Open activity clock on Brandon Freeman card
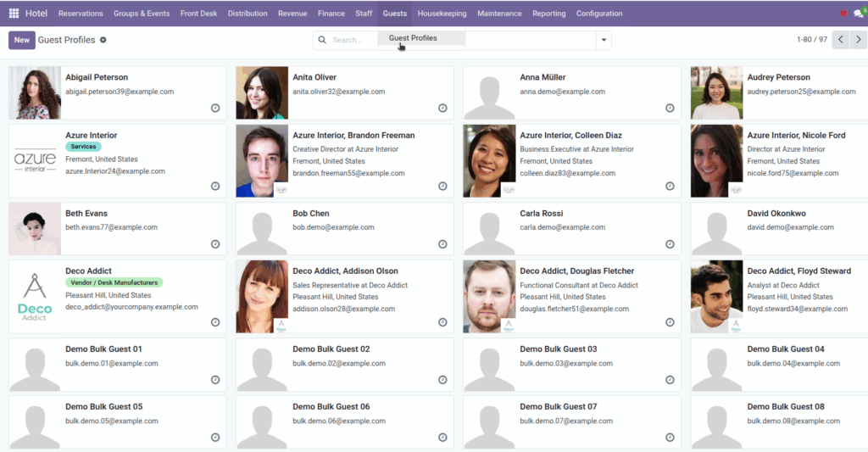Screen dimensions: 868x452 442,186
